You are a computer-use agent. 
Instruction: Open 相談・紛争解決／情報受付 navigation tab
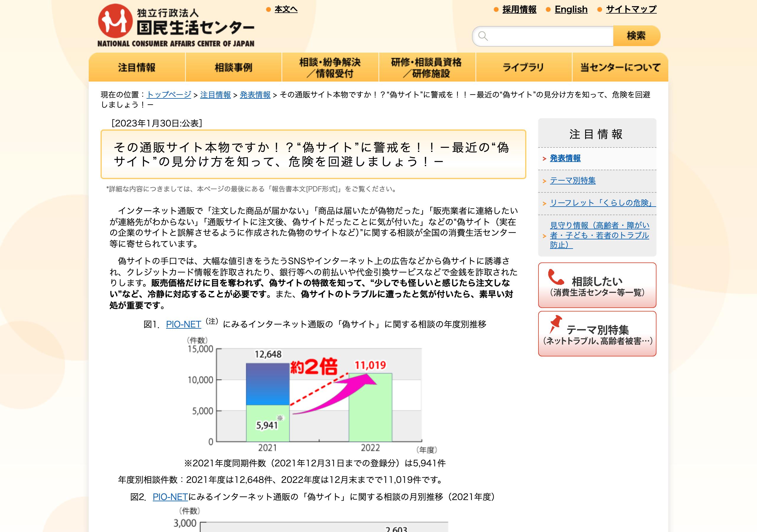click(330, 67)
